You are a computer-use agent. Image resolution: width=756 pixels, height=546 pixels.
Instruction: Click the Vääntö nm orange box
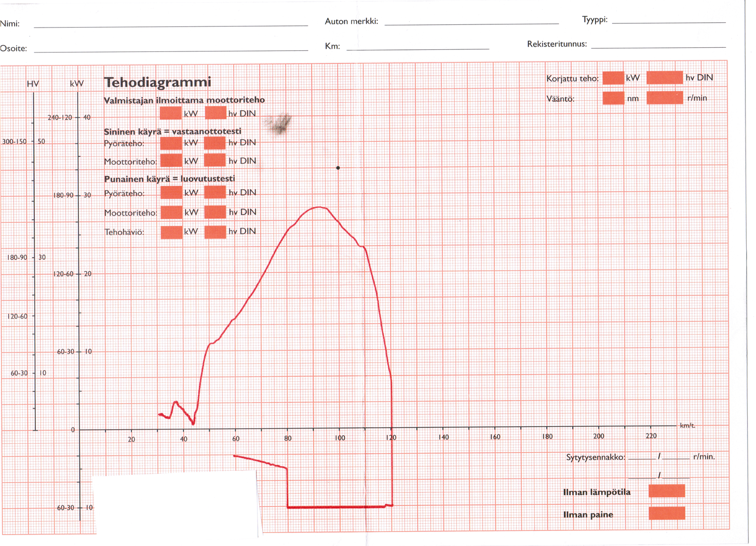click(613, 98)
